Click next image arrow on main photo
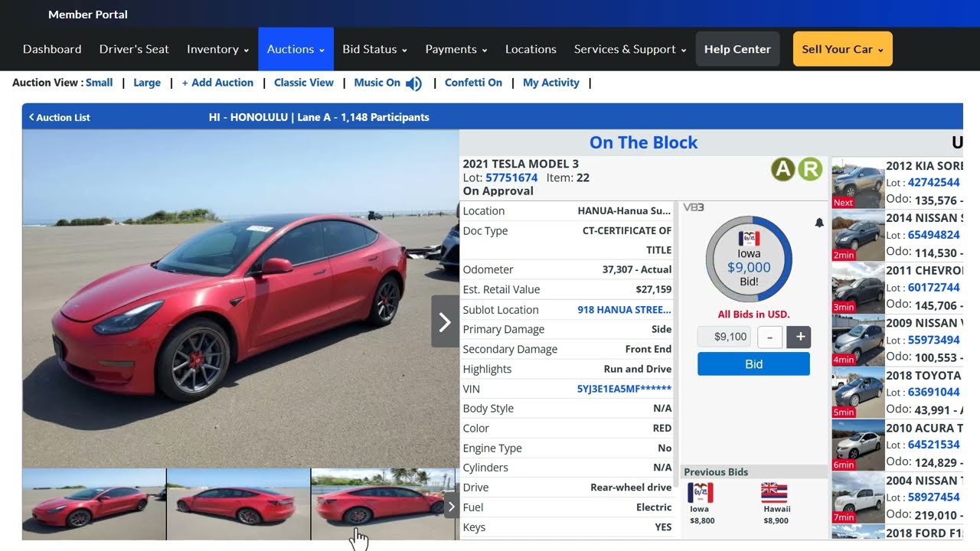 (x=445, y=321)
